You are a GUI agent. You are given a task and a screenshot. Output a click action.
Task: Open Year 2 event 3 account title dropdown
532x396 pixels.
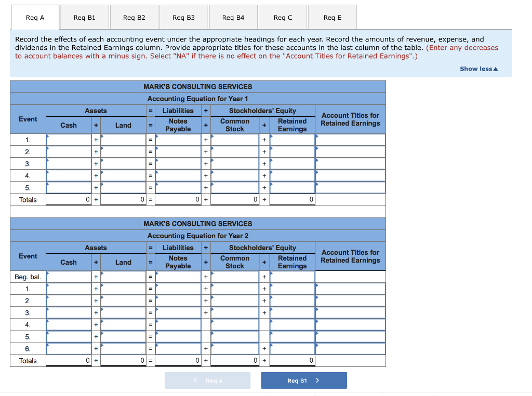coord(351,312)
